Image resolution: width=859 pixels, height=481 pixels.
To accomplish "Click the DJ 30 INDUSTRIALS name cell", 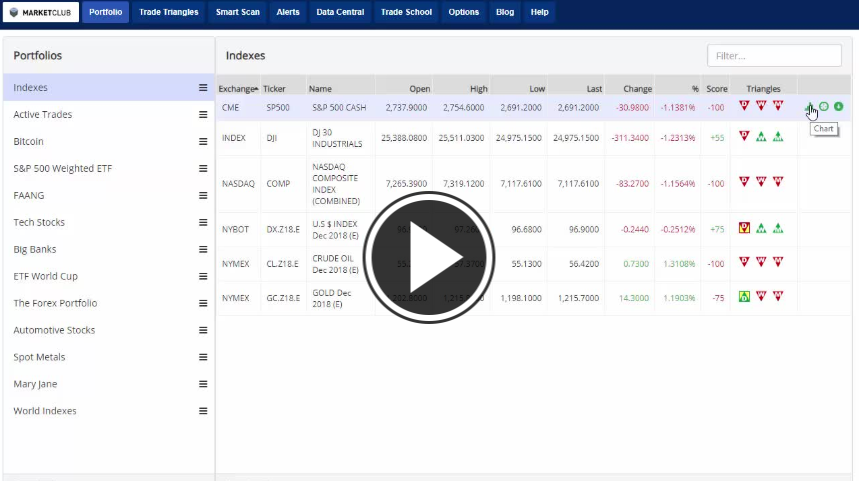I will click(x=337, y=138).
